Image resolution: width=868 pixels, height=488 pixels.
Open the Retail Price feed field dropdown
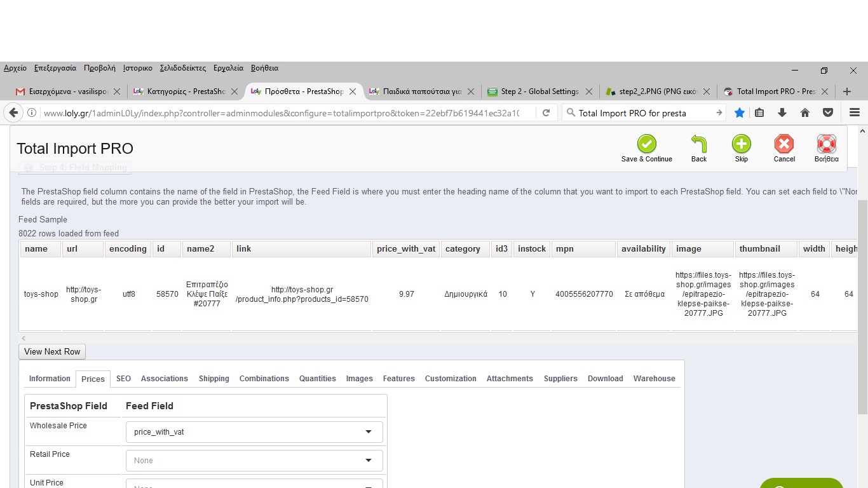tap(254, 461)
